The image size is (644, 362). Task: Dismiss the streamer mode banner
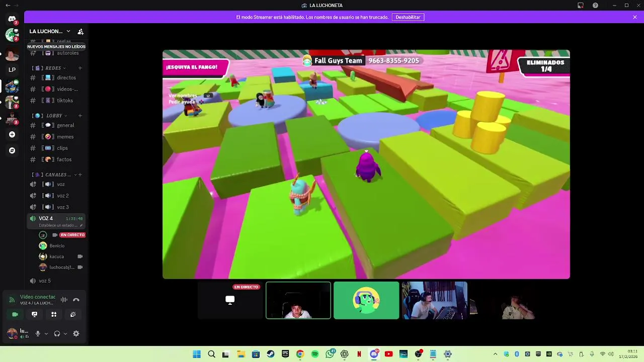click(635, 17)
